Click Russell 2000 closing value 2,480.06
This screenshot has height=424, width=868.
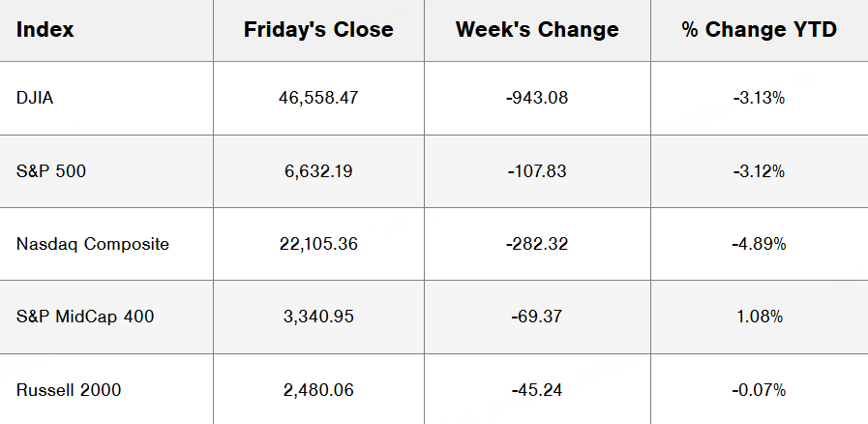318,390
